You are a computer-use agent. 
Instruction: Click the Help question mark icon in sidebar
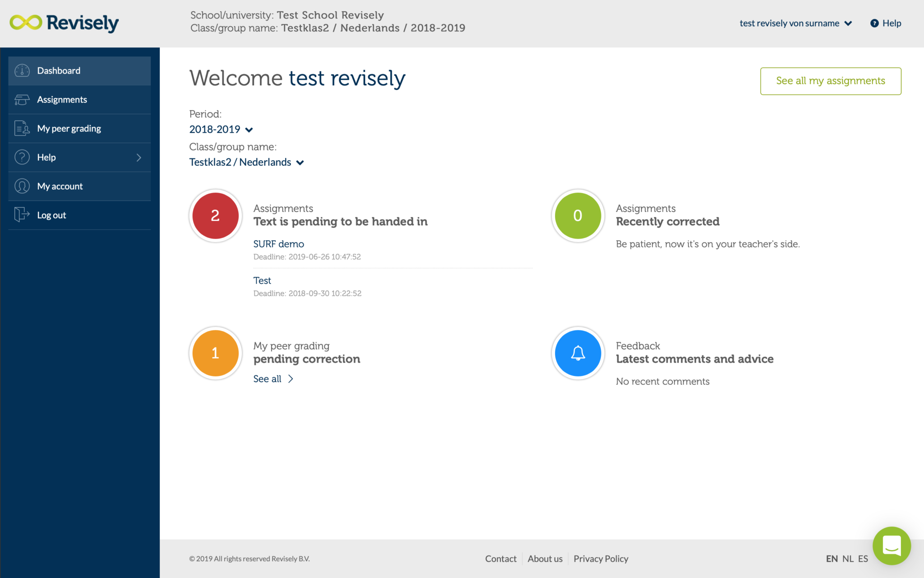tap(22, 157)
